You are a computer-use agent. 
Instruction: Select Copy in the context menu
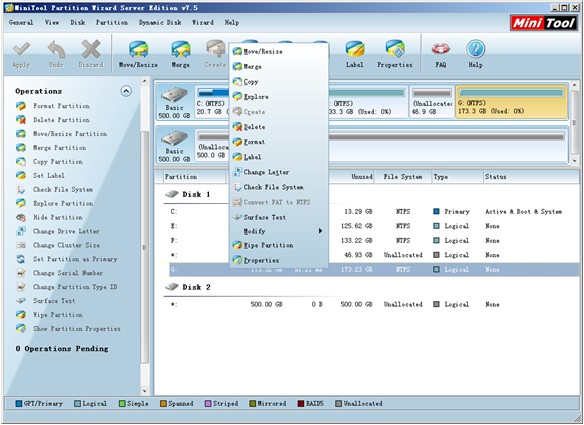pyautogui.click(x=279, y=82)
